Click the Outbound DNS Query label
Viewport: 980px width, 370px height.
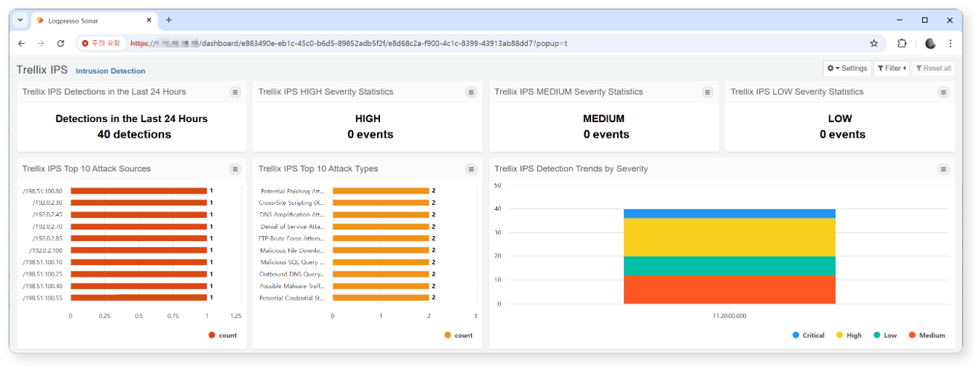[x=292, y=274]
